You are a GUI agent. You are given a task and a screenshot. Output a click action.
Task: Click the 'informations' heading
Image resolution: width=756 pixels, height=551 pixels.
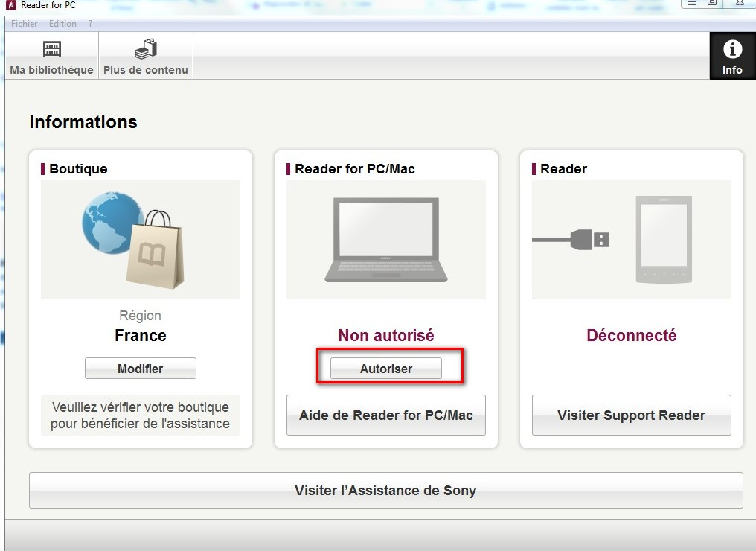(x=83, y=122)
